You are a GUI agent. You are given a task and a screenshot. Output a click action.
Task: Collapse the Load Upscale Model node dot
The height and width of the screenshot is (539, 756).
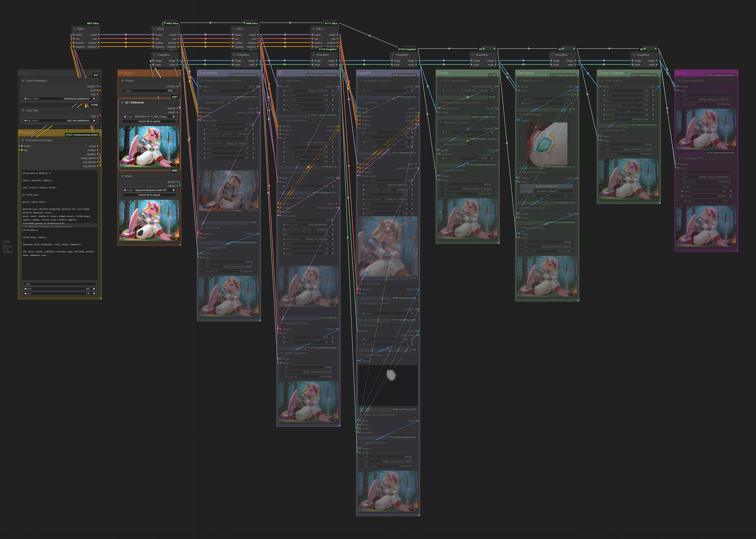[x=441, y=81]
